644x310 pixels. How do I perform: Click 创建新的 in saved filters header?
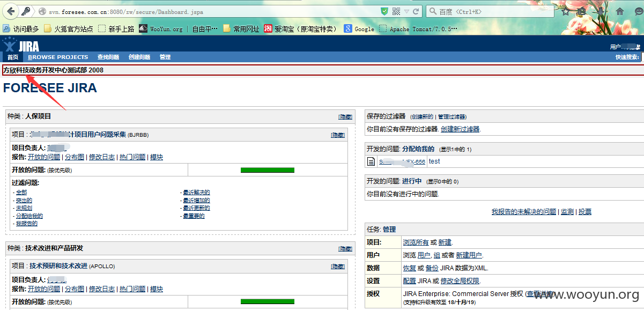pos(422,116)
